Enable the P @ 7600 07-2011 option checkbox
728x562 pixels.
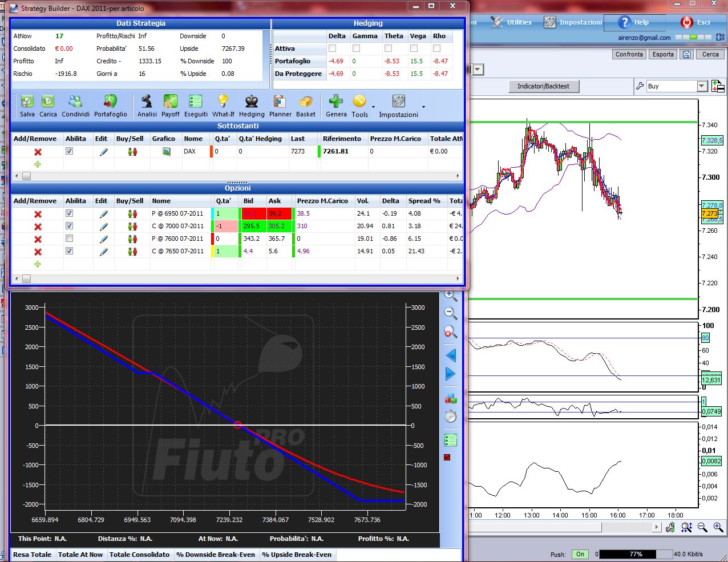pos(69,238)
